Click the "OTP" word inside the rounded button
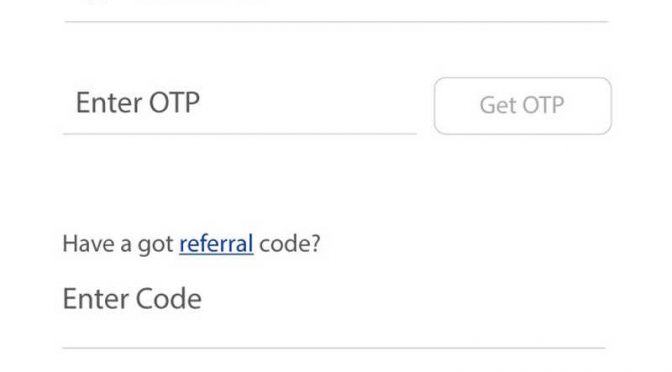The image size is (672, 372). coord(543,105)
